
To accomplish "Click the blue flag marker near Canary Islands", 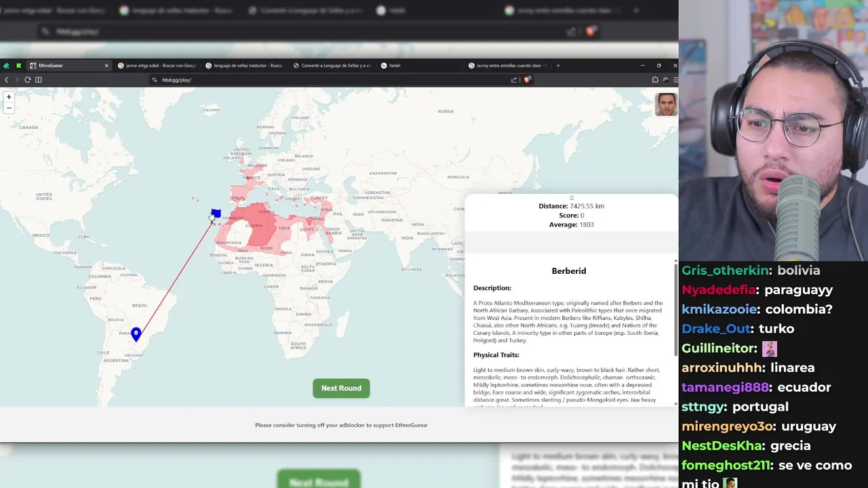I will pos(216,214).
